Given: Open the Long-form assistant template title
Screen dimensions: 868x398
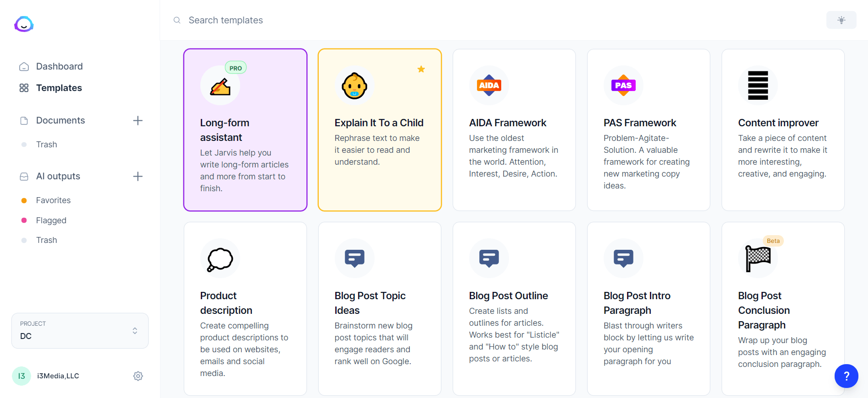Looking at the screenshot, I should click(x=225, y=130).
